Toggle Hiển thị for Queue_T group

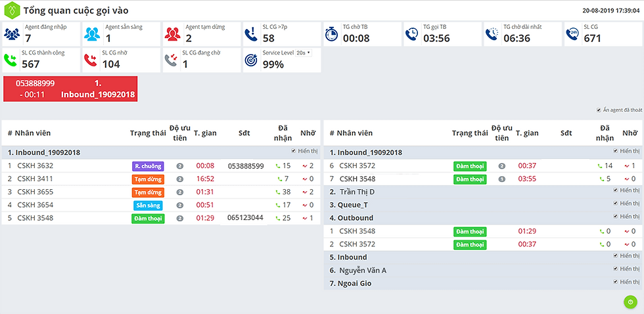(616, 203)
